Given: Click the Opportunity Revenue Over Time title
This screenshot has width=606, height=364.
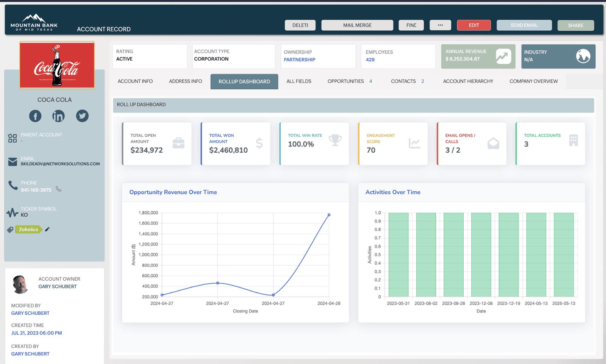Looking at the screenshot, I should pyautogui.click(x=173, y=192).
